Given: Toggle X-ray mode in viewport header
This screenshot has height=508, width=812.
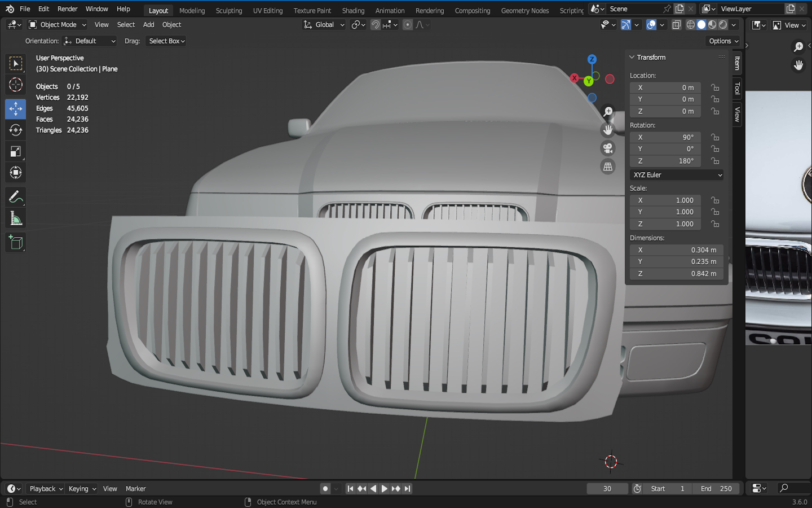Looking at the screenshot, I should [677, 25].
